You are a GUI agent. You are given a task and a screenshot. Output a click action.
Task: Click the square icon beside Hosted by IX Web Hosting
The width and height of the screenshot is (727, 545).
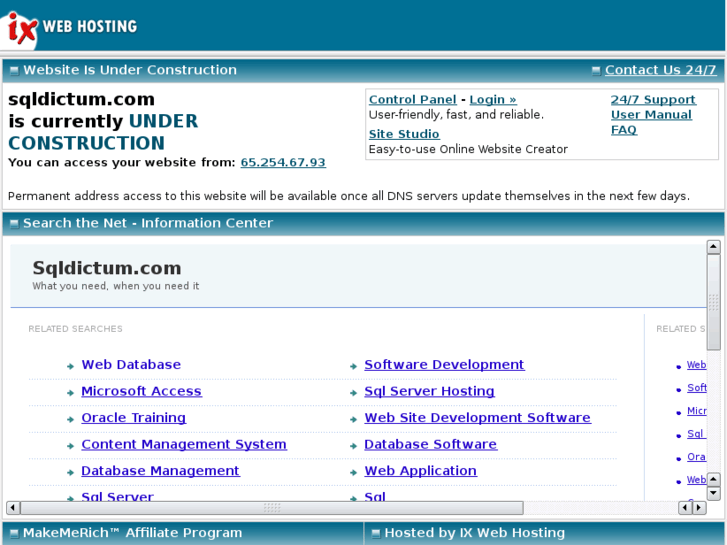[x=376, y=533]
